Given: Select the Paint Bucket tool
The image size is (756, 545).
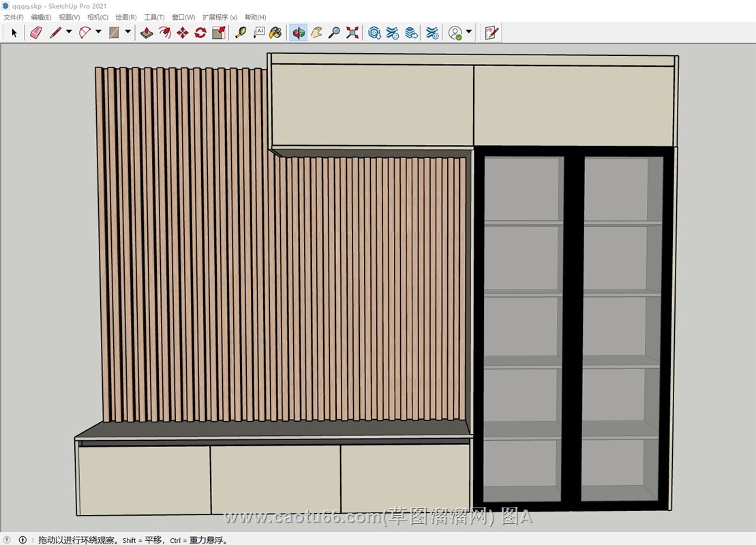Looking at the screenshot, I should click(x=275, y=32).
